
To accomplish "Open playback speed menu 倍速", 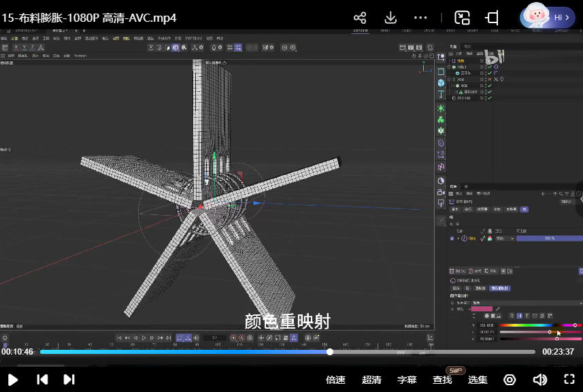I will point(335,380).
